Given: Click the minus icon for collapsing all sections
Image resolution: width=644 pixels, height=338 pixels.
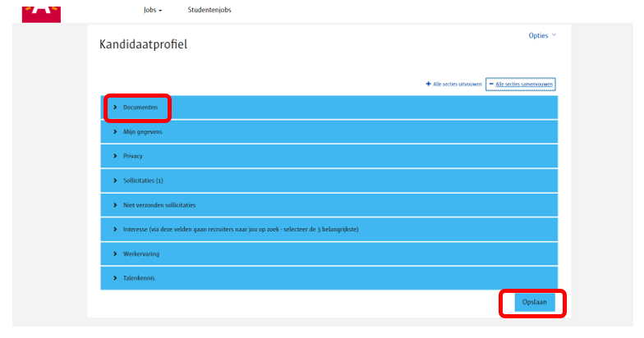Looking at the screenshot, I should pos(491,84).
